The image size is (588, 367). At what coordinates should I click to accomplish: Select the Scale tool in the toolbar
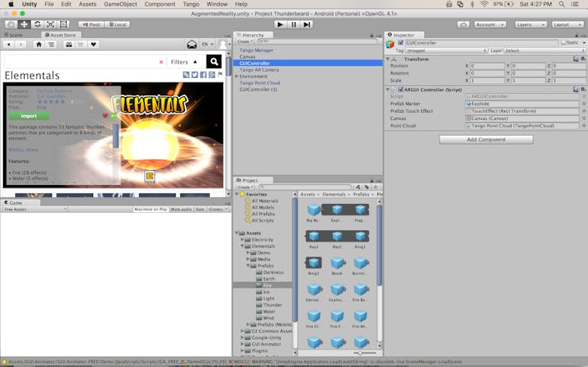click(x=50, y=25)
